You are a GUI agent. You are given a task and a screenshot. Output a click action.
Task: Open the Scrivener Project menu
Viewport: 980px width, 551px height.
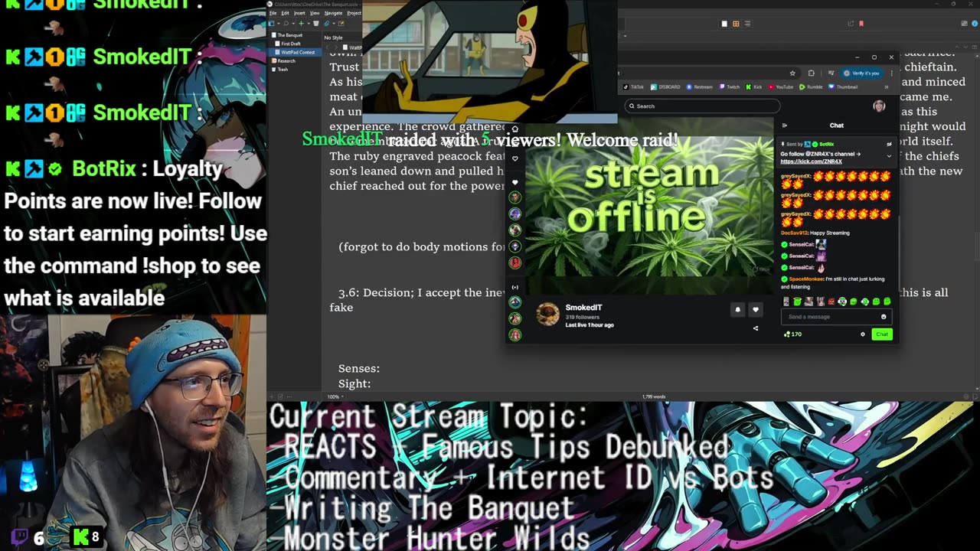(x=354, y=13)
